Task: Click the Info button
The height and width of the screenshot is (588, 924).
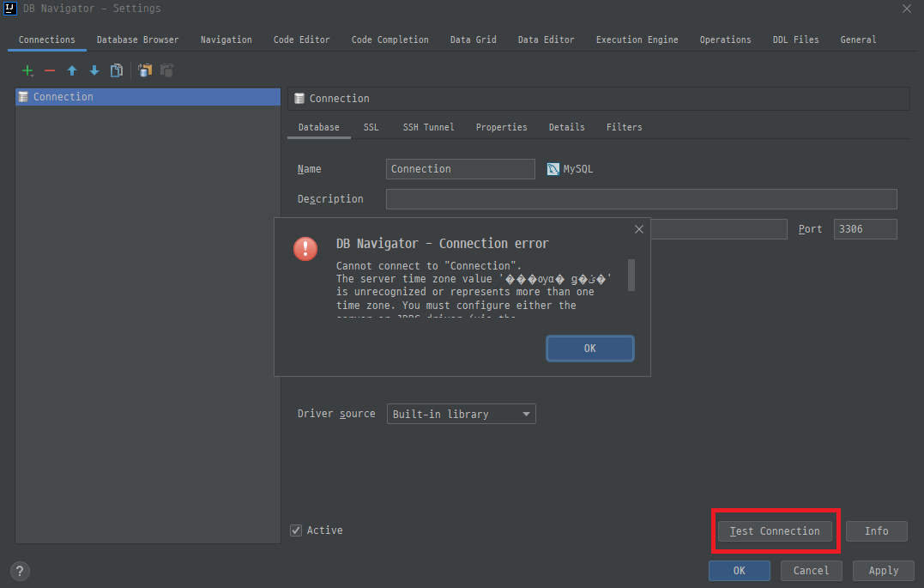Action: 876,530
